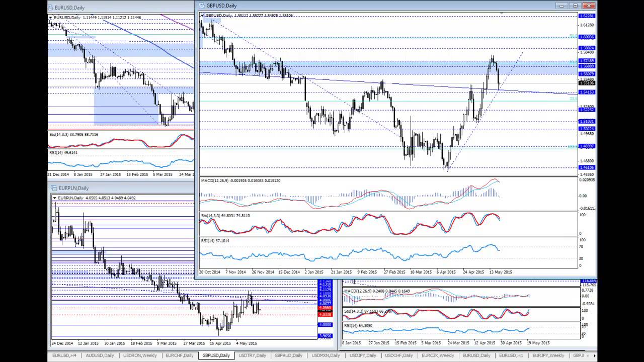Screen dimensions: 644x362
Task: Click the GBPUSD Sto(14,3,3) 64.8031 label
Action: (x=225, y=216)
